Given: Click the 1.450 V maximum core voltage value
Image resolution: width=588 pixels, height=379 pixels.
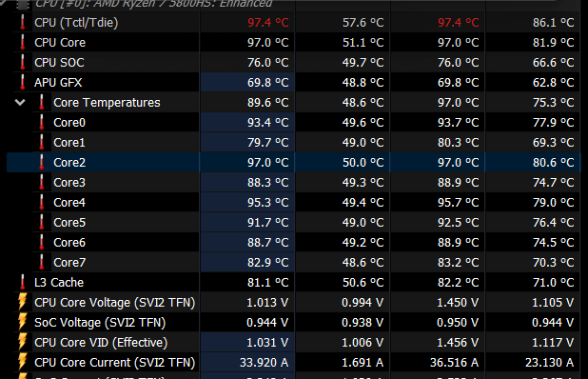Looking at the screenshot, I should [458, 303].
